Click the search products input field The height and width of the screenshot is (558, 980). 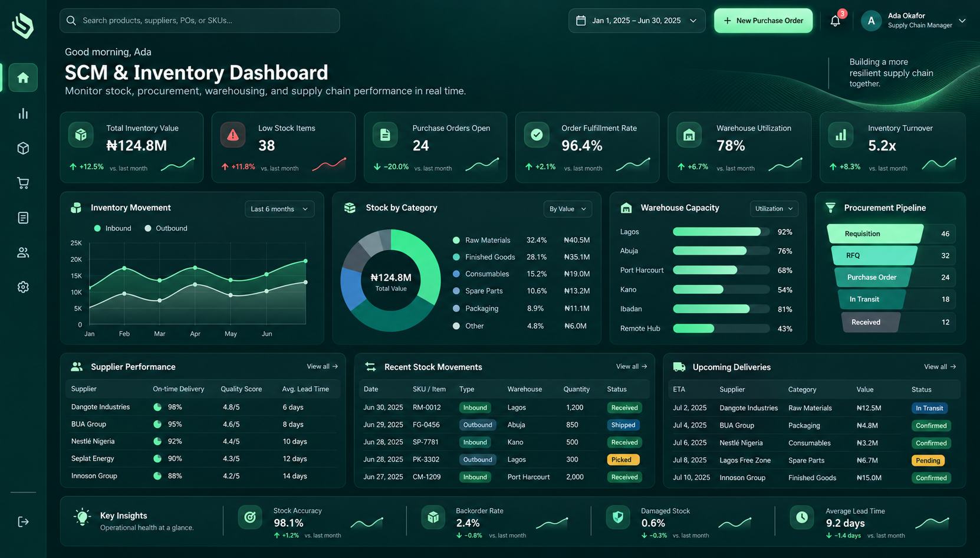(200, 21)
